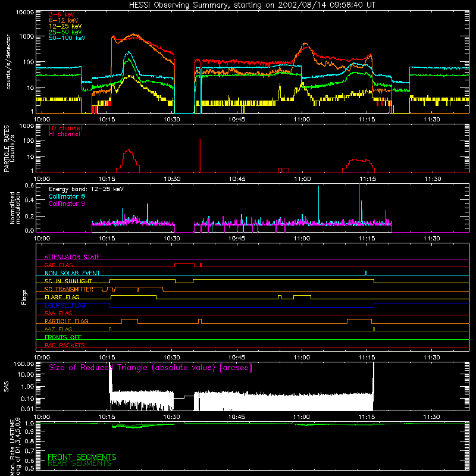Image resolution: width=476 pixels, height=476 pixels.
Task: Click the 10000 tick label on the counts axis
Action: tap(25, 12)
